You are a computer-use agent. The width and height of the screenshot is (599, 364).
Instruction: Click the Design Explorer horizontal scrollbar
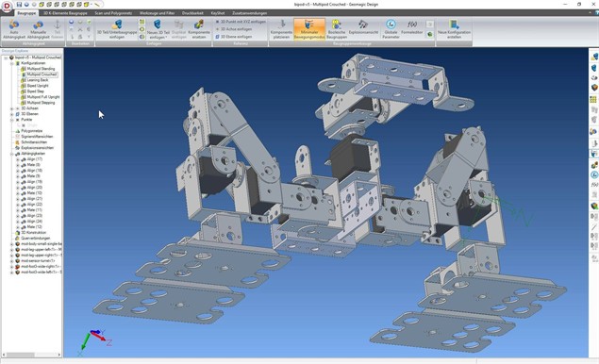32,355
